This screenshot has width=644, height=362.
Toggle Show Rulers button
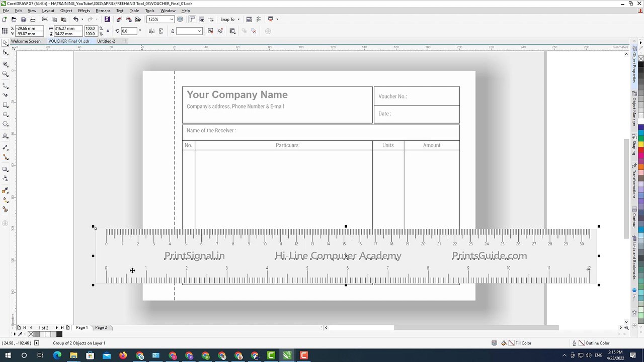[x=192, y=19]
